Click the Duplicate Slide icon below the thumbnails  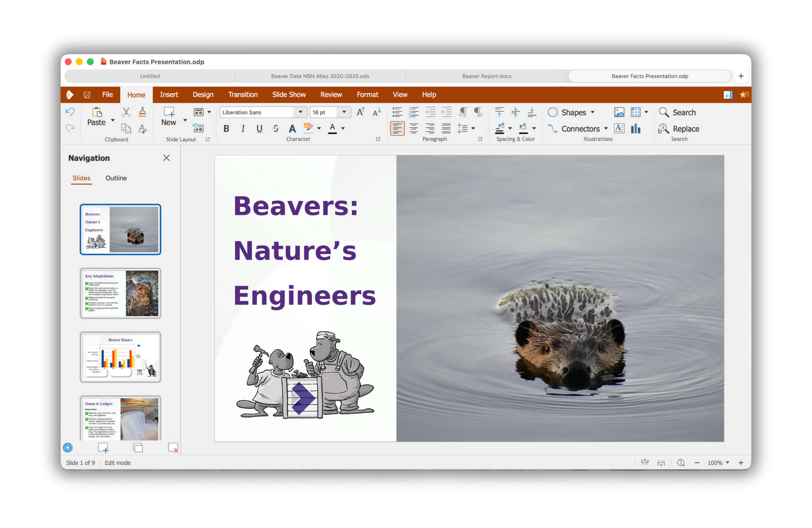[138, 447]
